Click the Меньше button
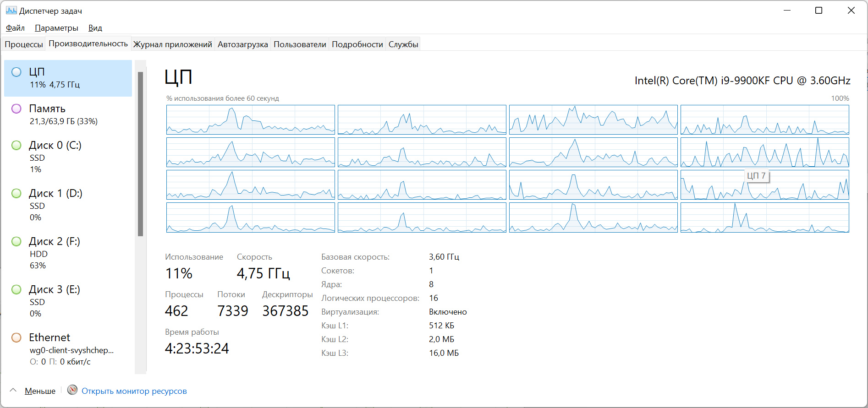This screenshot has height=408, width=868. [40, 391]
